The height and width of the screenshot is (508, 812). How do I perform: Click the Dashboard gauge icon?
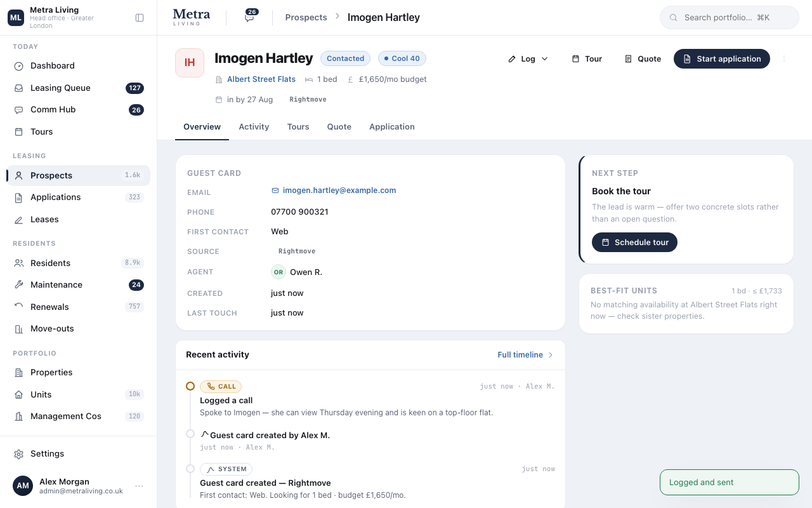point(19,65)
